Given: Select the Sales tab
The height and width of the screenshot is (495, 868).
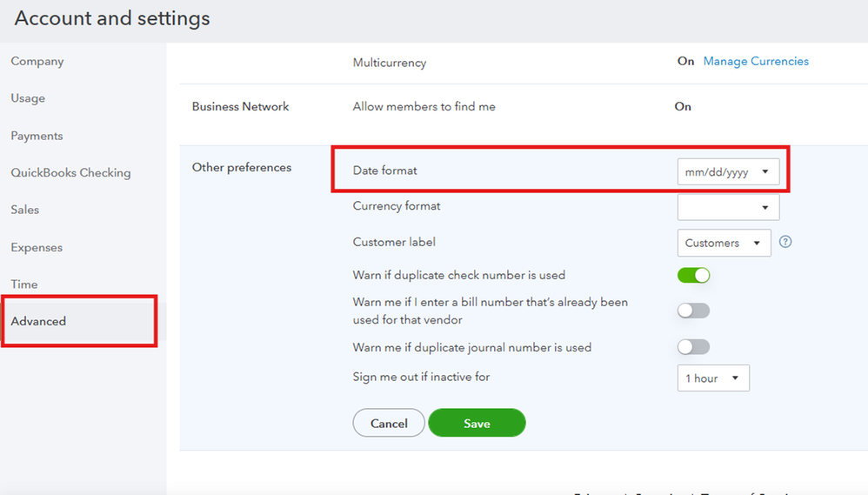Looking at the screenshot, I should point(25,210).
